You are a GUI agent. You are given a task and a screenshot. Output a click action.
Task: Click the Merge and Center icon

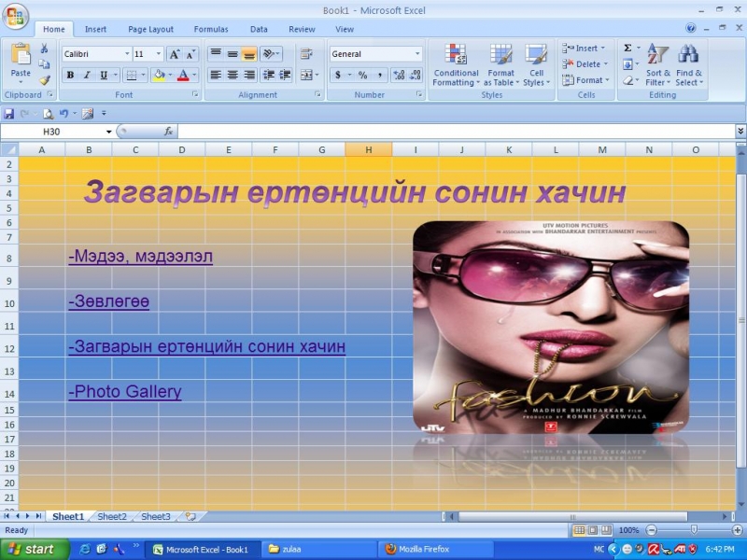306,76
